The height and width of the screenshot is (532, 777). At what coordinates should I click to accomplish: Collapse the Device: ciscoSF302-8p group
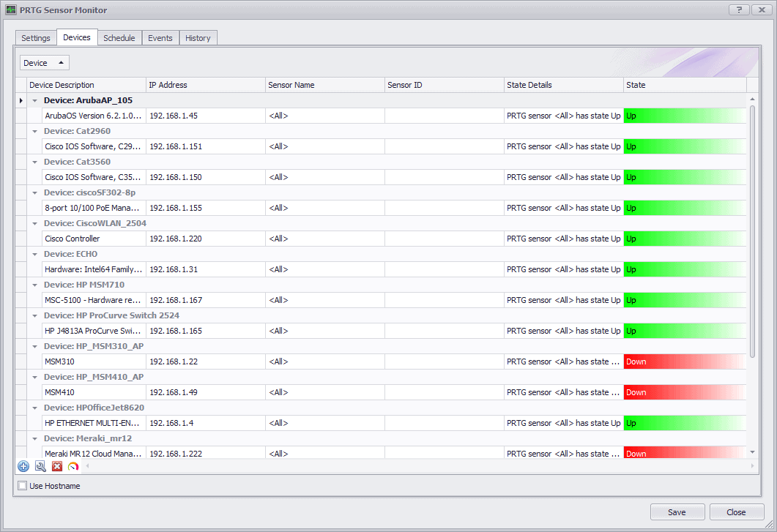(34, 192)
